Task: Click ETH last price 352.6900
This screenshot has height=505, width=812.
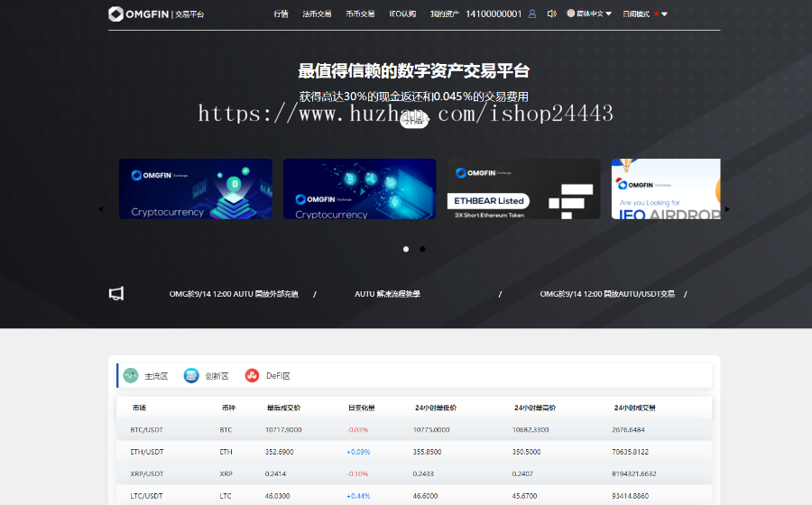Action: [279, 452]
